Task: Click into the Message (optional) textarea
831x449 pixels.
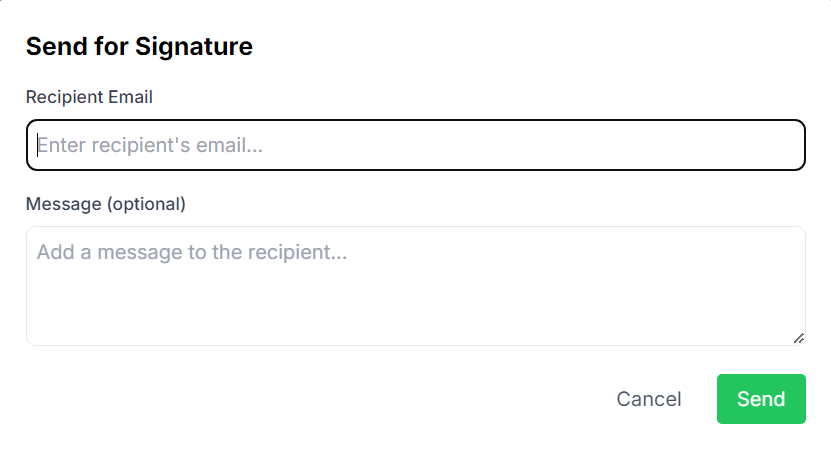Action: 416,286
